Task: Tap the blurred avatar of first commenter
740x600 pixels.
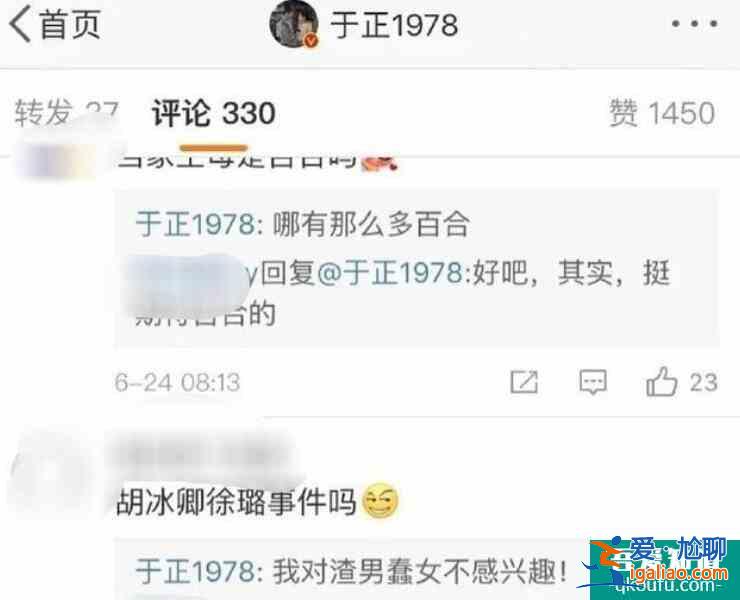Action: 57,160
